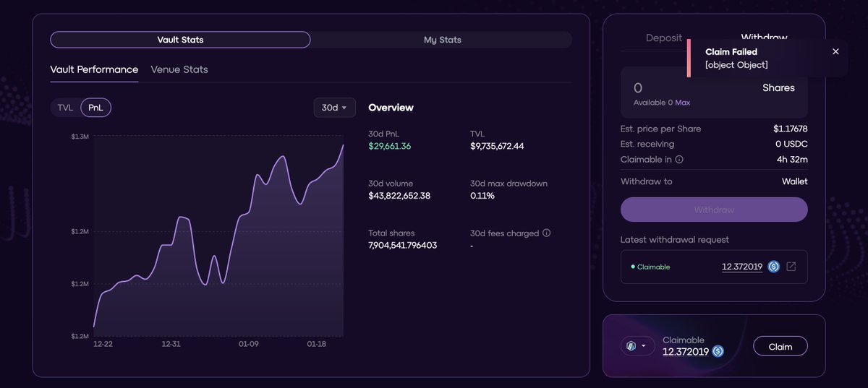Click the Withdraw to Wallet value
The image size is (868, 388).
click(x=795, y=181)
